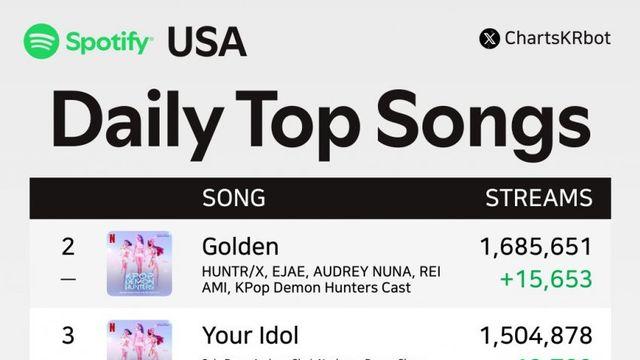The image size is (640, 360).
Task: Open the Golden album cover thumbnail
Action: (139, 263)
